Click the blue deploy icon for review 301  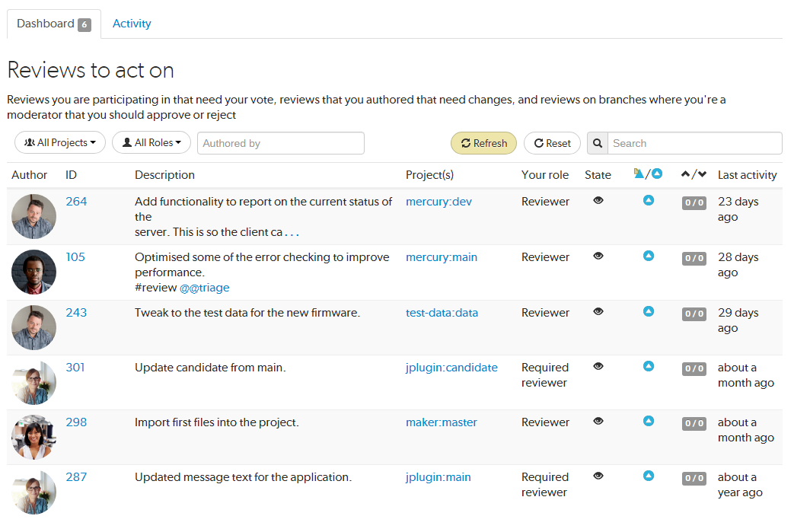[x=648, y=366]
